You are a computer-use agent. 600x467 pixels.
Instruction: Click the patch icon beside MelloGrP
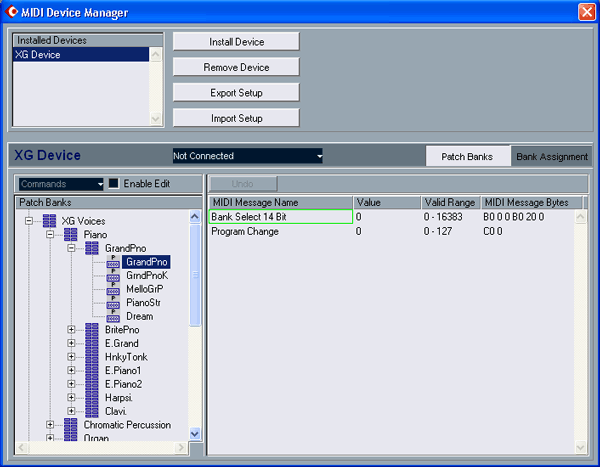113,289
